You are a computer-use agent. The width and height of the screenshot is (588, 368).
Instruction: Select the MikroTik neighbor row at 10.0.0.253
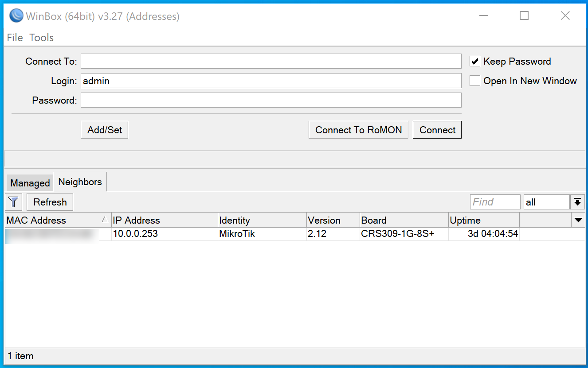177,233
